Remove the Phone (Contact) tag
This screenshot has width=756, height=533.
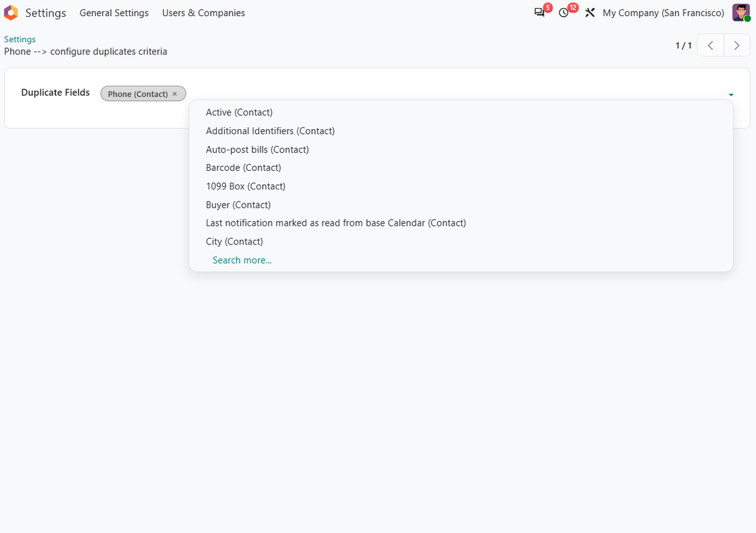[x=175, y=94]
